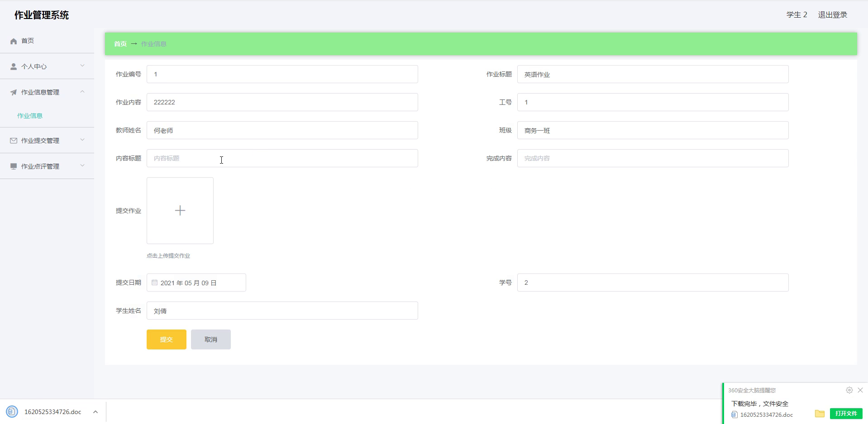Click the envelope icon beside 作业提交管理
868x424 pixels.
[14, 141]
